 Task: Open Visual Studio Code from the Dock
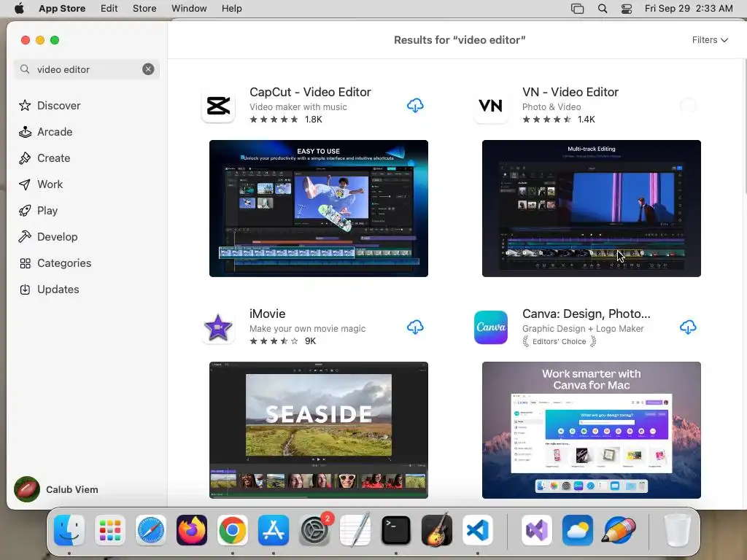click(x=478, y=530)
